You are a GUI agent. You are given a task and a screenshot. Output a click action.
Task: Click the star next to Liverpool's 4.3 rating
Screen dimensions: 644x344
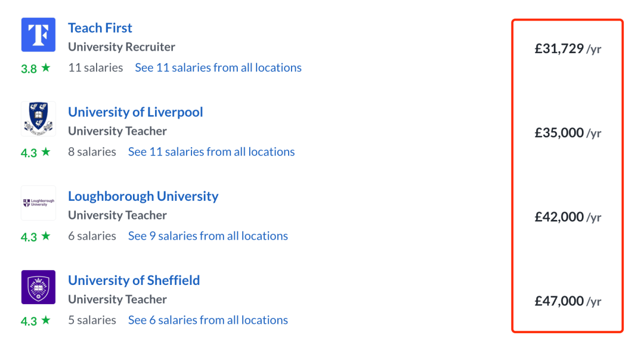point(45,151)
